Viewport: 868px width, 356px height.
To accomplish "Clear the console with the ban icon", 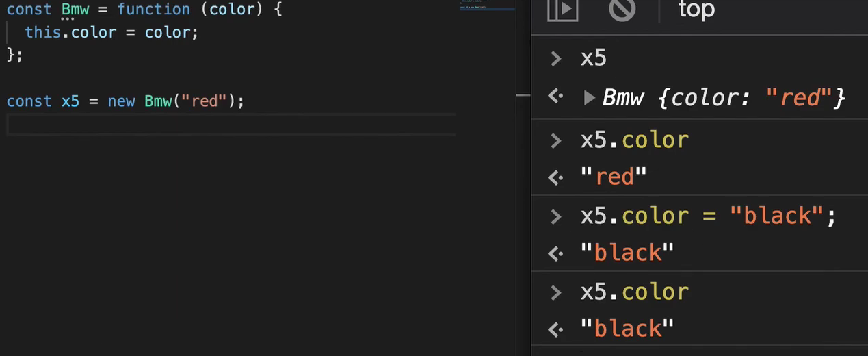I will point(622,10).
